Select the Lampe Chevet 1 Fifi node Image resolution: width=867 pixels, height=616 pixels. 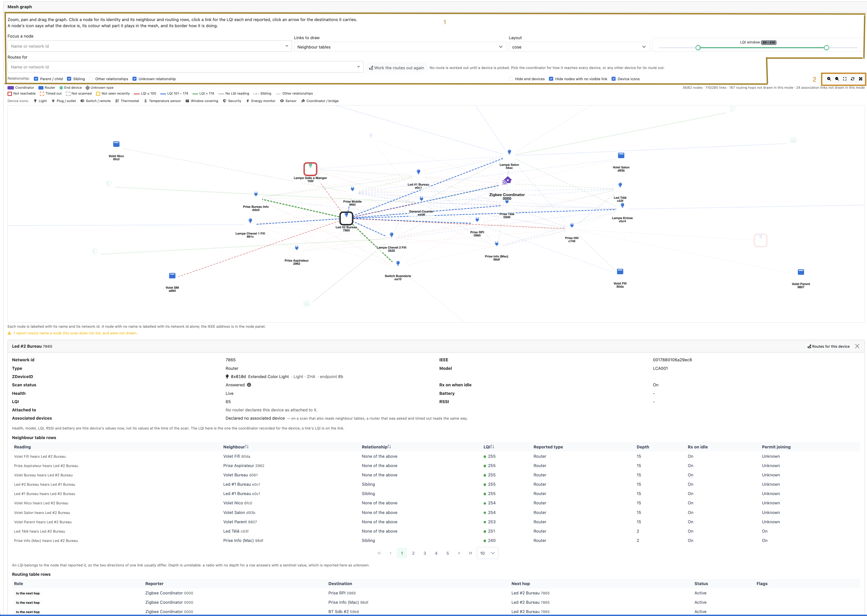click(250, 221)
